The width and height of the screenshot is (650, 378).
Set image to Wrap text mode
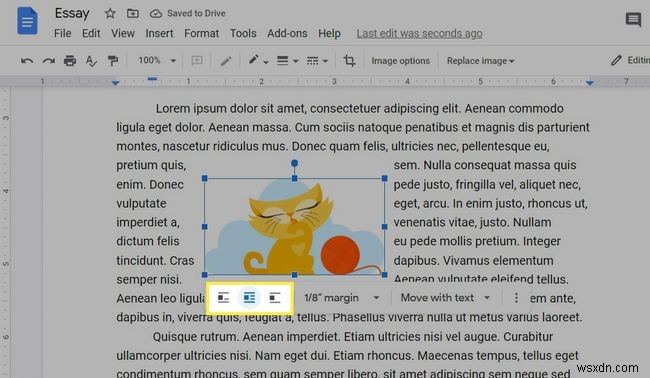coord(249,298)
